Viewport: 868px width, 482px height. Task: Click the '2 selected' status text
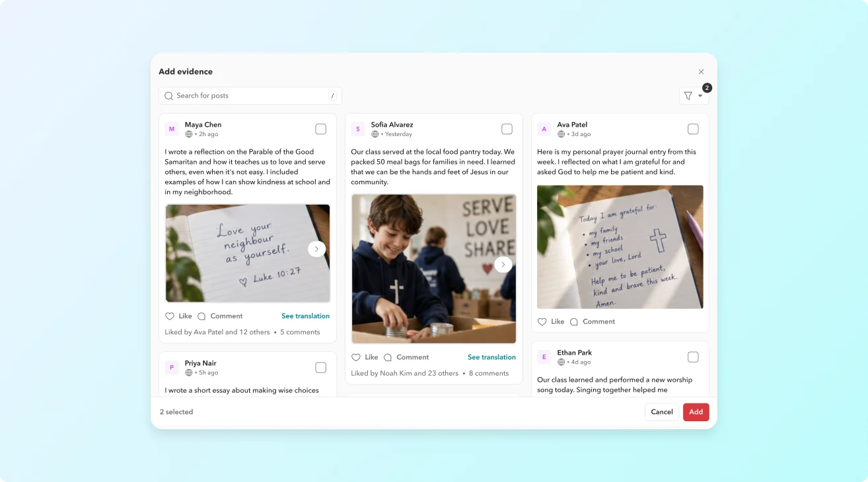click(176, 412)
